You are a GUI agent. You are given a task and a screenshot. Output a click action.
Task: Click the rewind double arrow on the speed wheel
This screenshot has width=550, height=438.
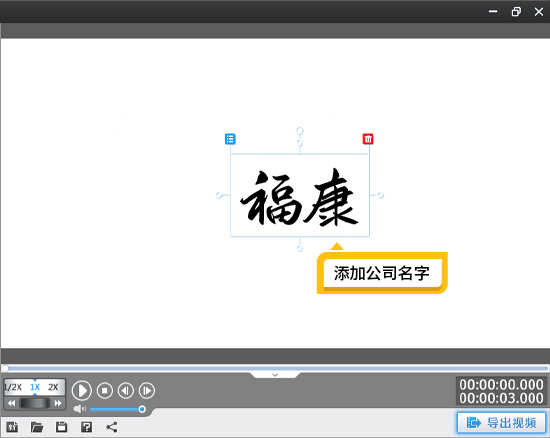pos(12,403)
